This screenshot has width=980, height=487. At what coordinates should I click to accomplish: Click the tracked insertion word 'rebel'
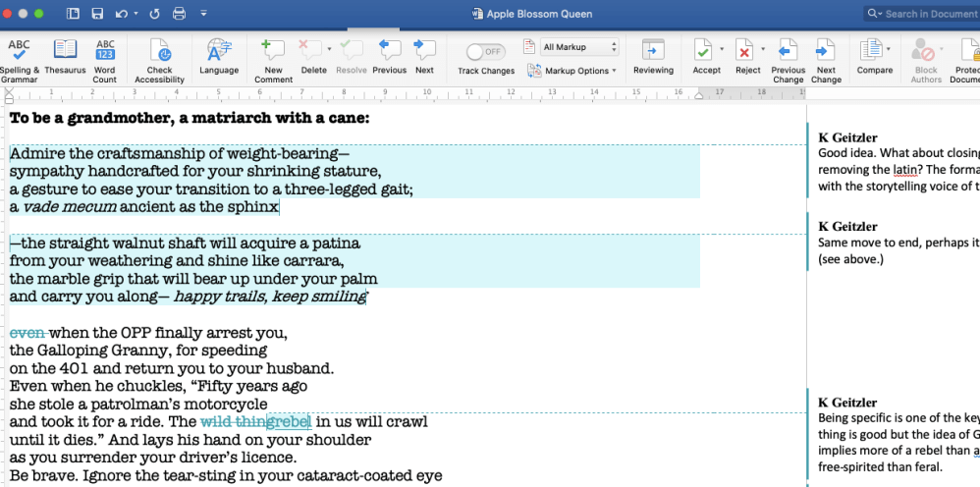[x=291, y=422]
